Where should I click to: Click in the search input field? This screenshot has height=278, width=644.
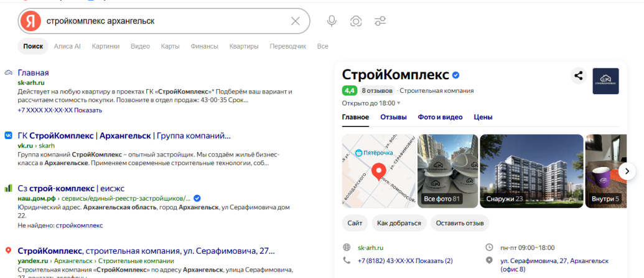pos(164,21)
